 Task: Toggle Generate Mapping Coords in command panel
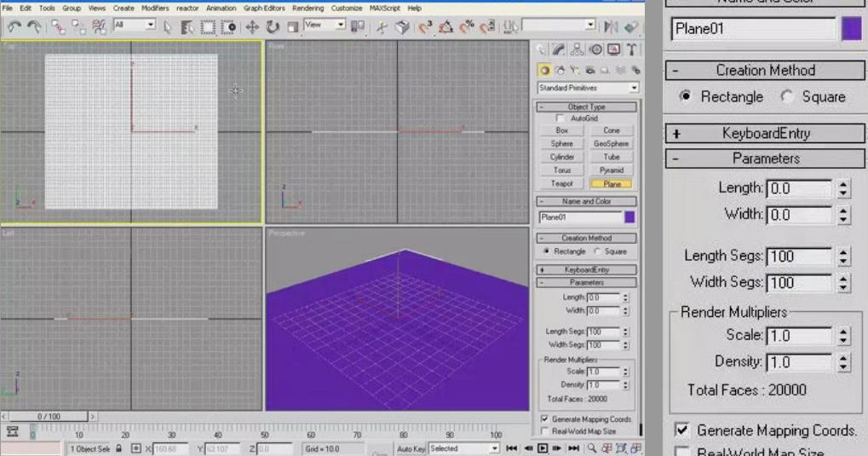[544, 418]
